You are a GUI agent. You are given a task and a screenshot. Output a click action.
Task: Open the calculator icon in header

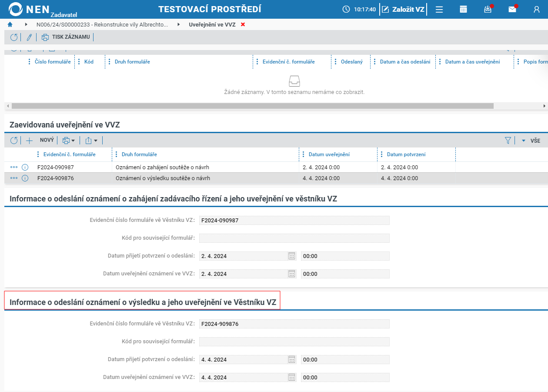click(x=464, y=9)
